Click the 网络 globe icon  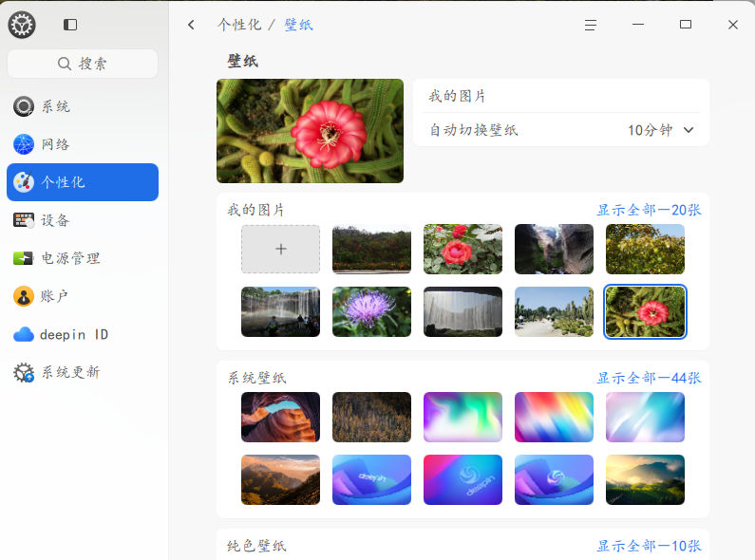pyautogui.click(x=24, y=144)
